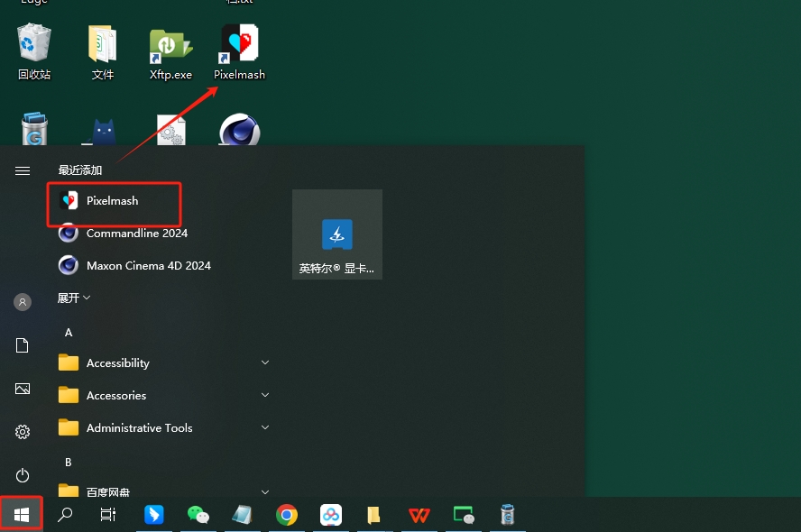
Task: Expand the 百度网盘 folder chevron
Action: 265,492
